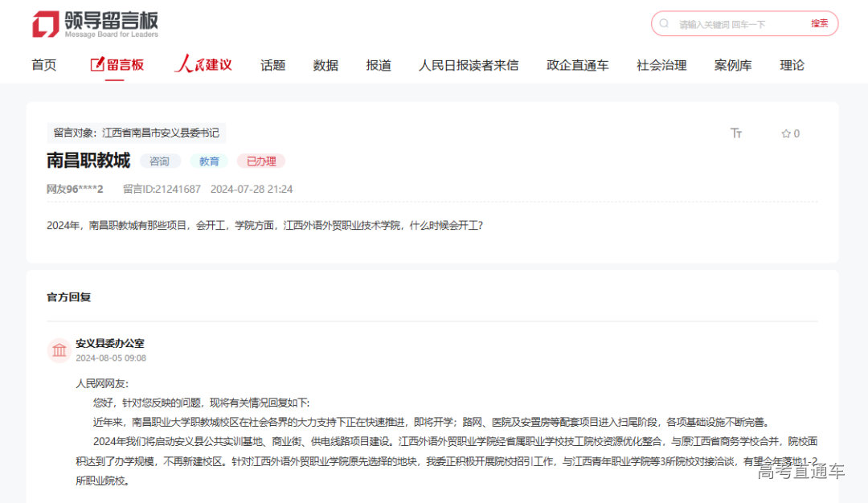Click the 政企直通车 nav link
The width and height of the screenshot is (868, 503).
tap(578, 65)
